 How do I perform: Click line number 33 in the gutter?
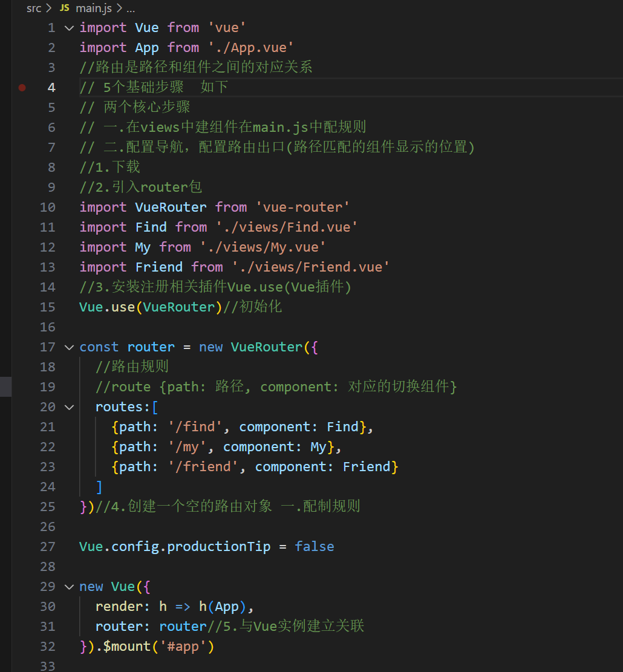[48, 666]
